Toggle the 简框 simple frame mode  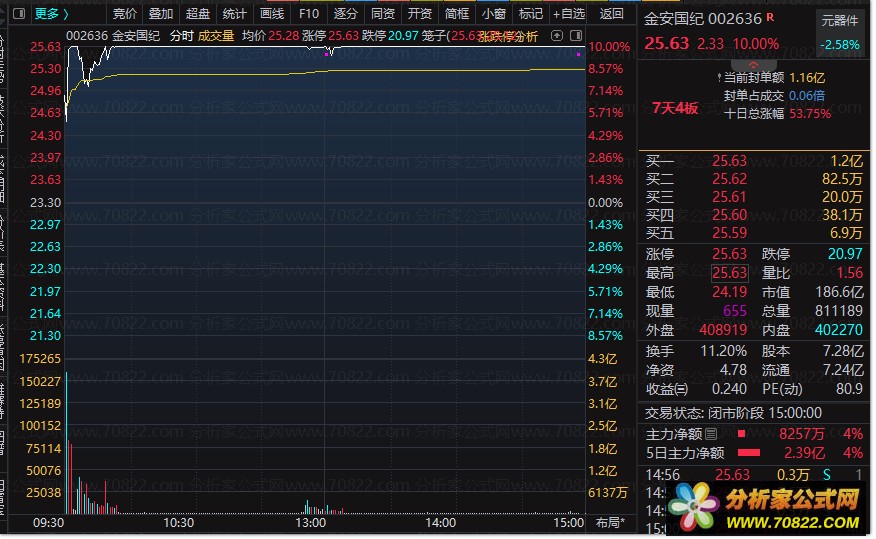click(456, 13)
